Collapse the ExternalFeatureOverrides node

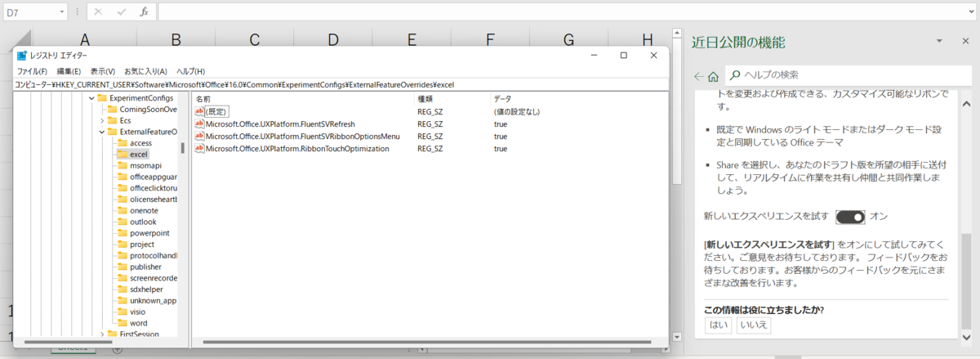[x=101, y=132]
